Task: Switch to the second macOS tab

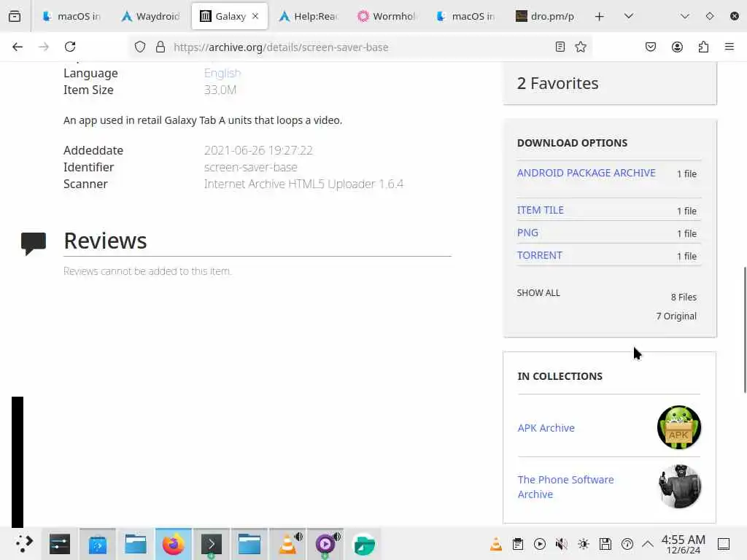Action: 466,16
